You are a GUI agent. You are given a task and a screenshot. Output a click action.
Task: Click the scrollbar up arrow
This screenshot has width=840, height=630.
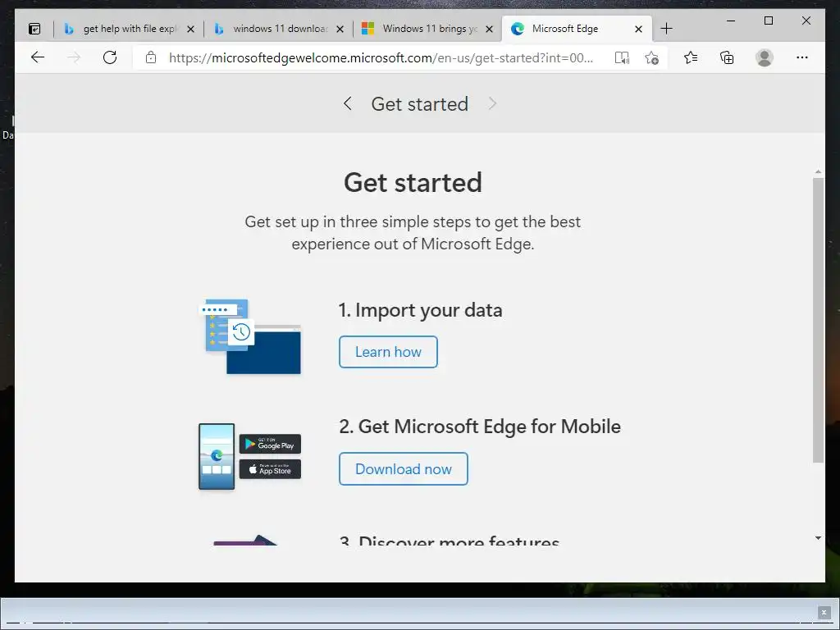pos(818,172)
